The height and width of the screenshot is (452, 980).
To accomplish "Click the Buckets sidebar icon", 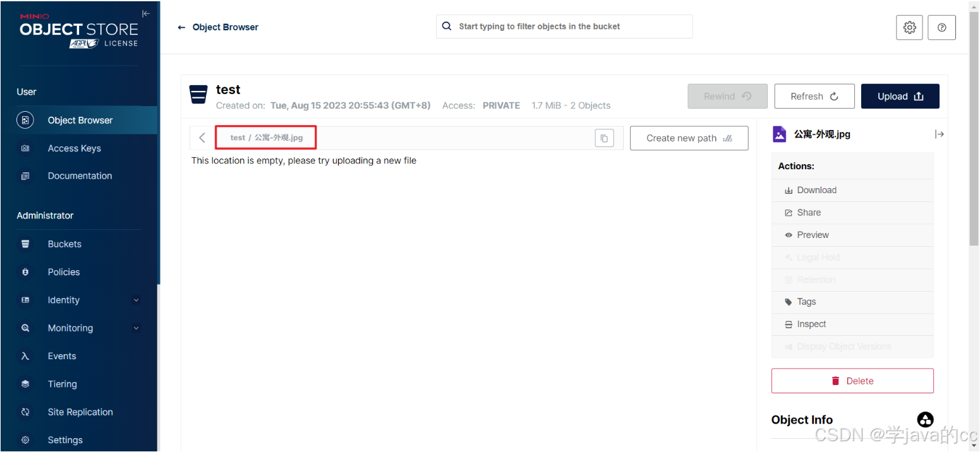I will pos(25,244).
